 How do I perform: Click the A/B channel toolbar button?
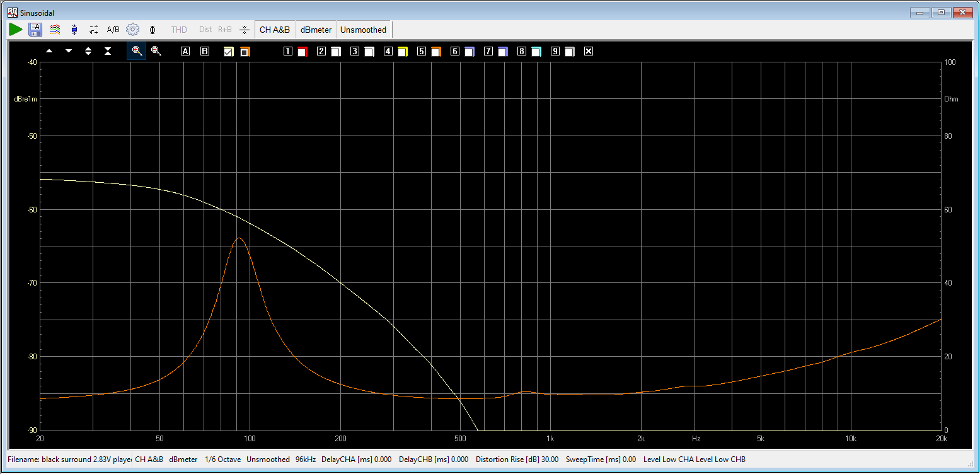113,29
